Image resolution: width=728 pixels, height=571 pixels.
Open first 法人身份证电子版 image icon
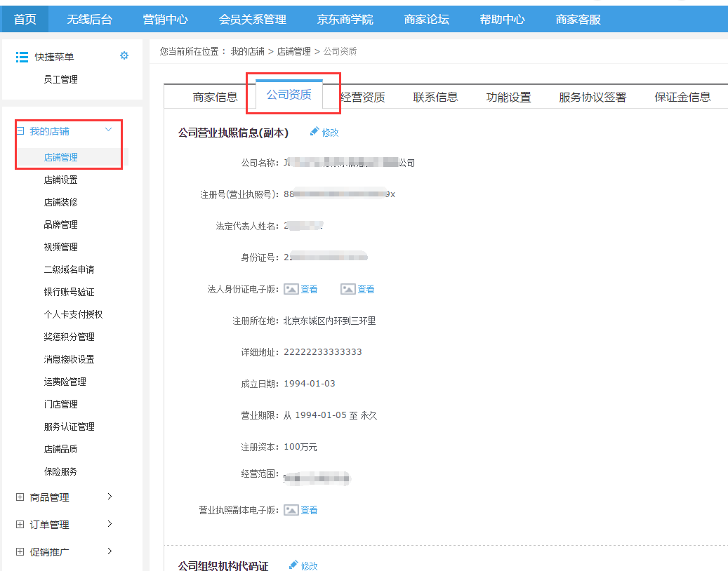pyautogui.click(x=291, y=289)
